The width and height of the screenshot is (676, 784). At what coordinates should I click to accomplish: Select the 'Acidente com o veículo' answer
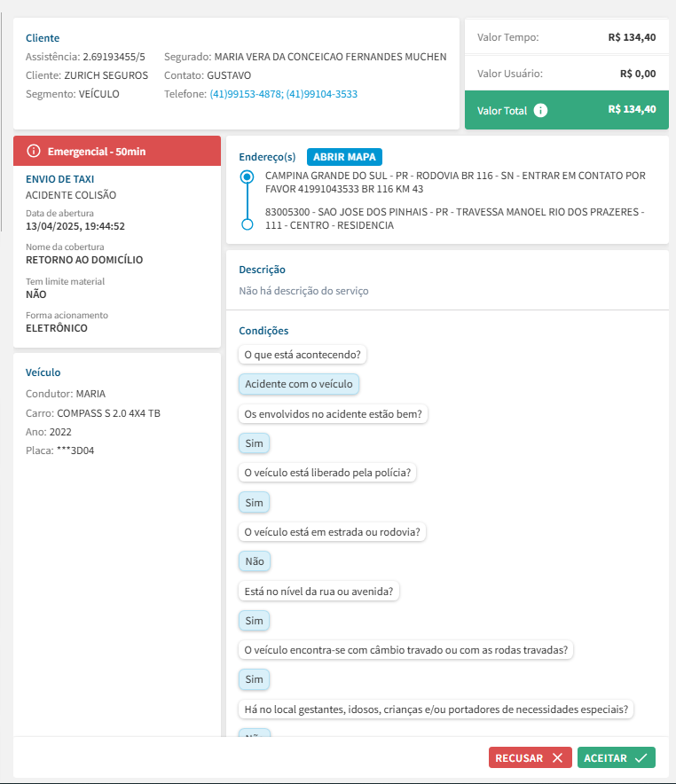point(299,384)
